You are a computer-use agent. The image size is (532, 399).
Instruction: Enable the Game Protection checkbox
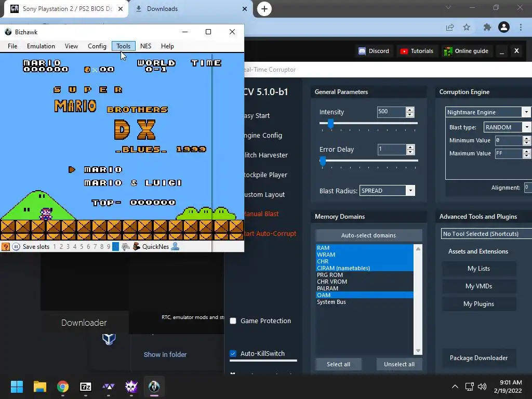pos(233,321)
